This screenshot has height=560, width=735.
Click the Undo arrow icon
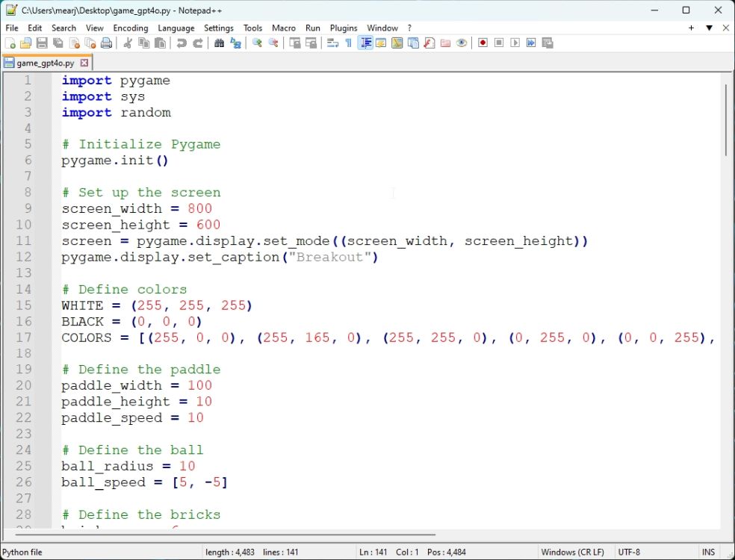(x=181, y=43)
